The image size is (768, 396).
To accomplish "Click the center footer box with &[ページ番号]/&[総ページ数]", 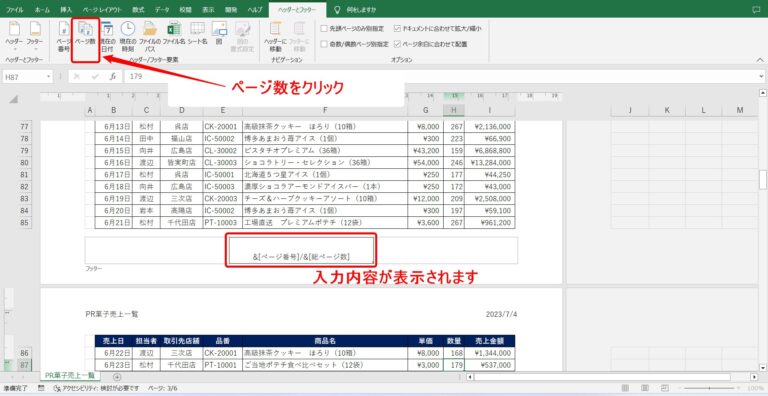I will point(301,250).
